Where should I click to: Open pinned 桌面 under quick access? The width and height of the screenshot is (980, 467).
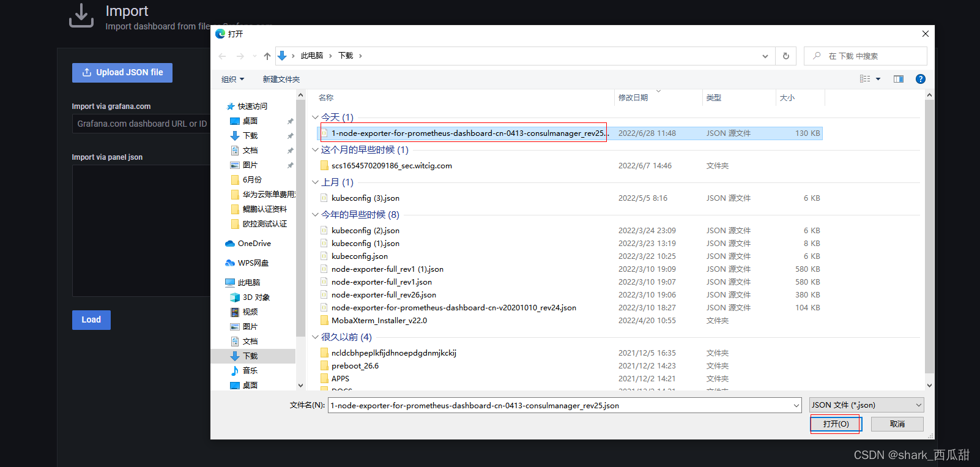(x=250, y=121)
